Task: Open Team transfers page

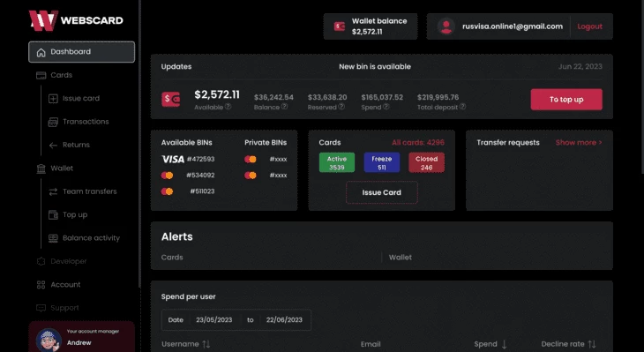Action: [x=89, y=191]
